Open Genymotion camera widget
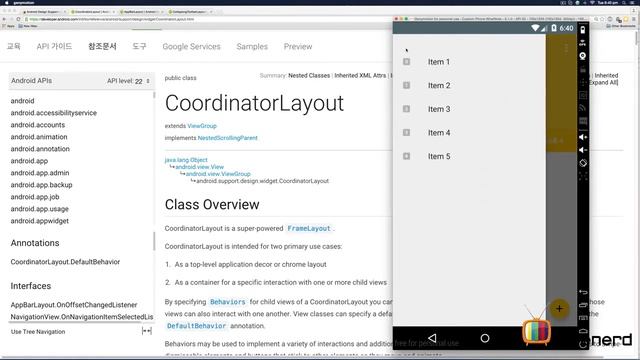Screen dimensions: 640x360 (x=583, y=56)
